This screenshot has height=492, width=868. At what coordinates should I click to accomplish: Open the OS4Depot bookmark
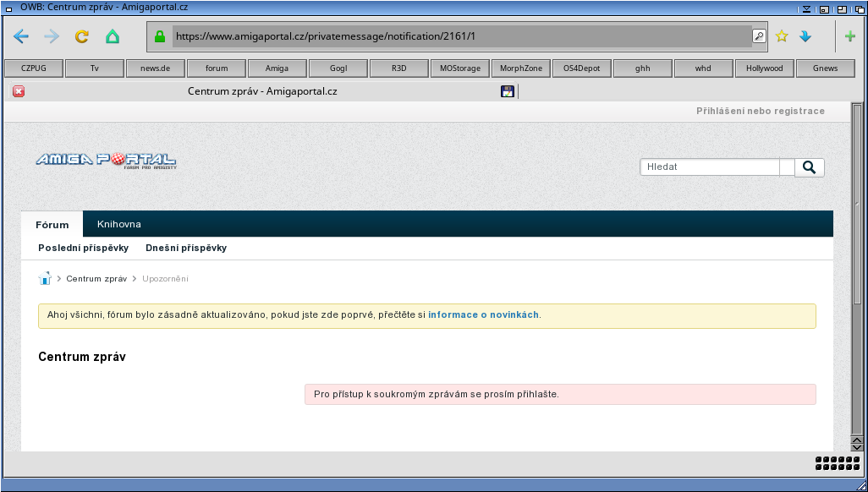click(582, 68)
